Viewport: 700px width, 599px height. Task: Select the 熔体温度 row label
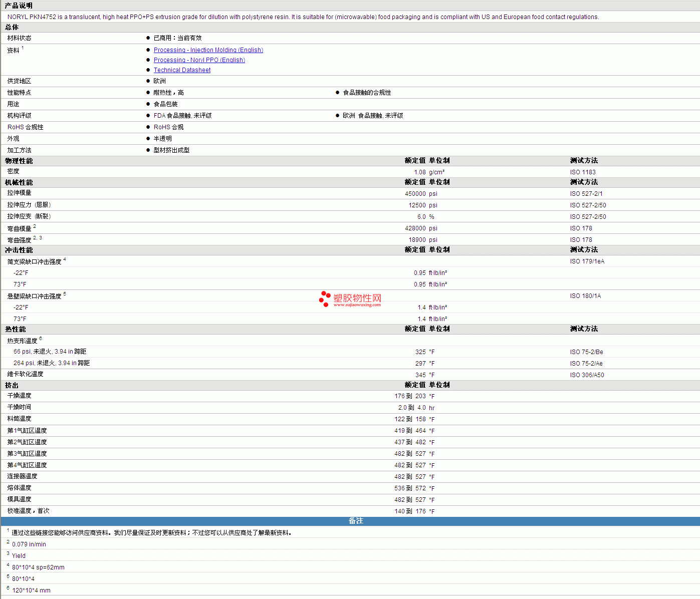coord(19,488)
